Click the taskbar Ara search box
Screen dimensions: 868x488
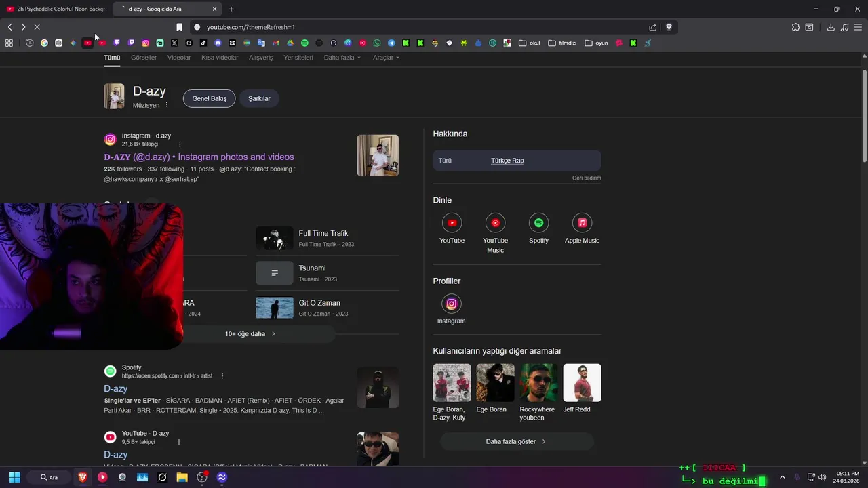[50, 477]
